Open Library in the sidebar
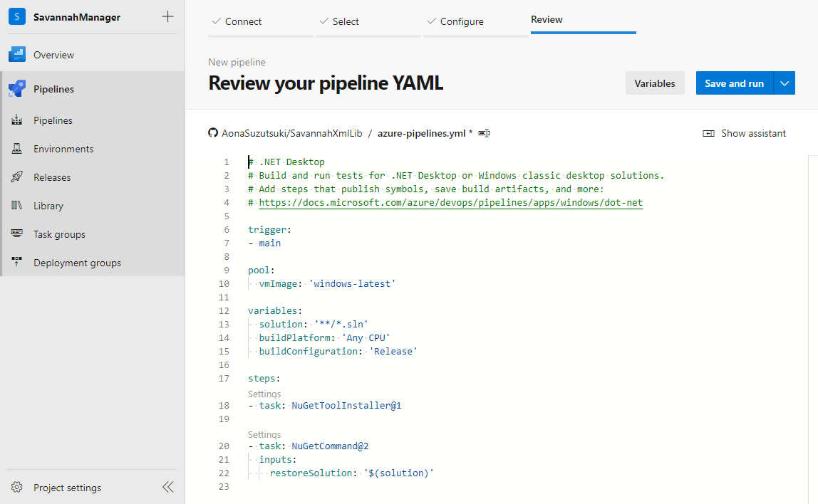Viewport: 818px width, 504px height. (48, 206)
